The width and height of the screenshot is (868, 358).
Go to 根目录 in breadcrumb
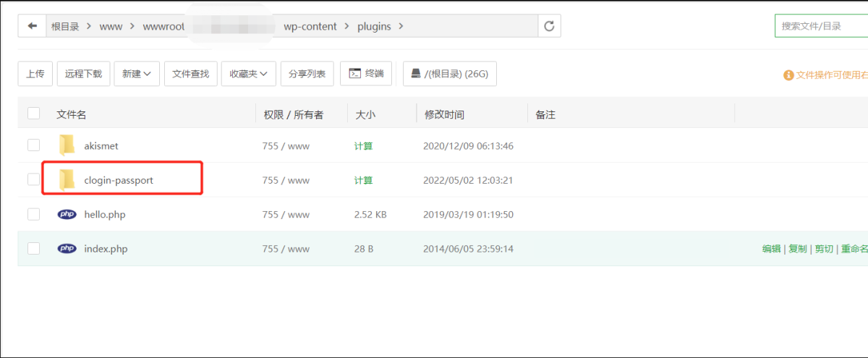(65, 27)
